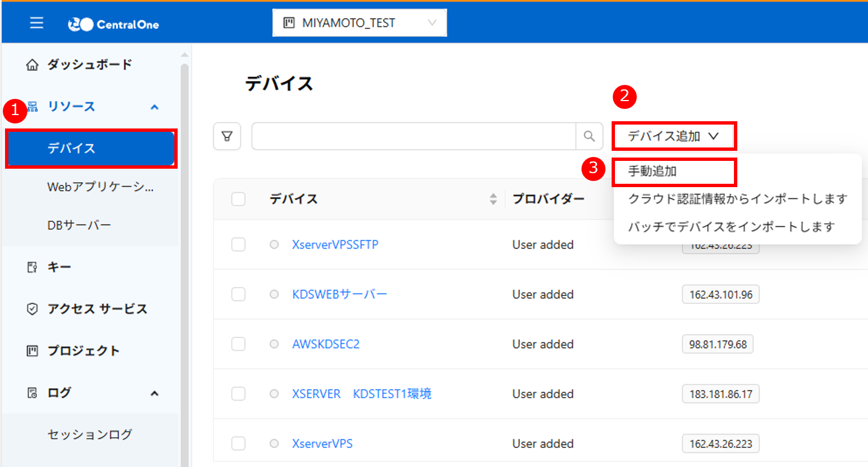Select クラウド認証情報からインポートします option
The height and width of the screenshot is (467, 868).
click(737, 199)
